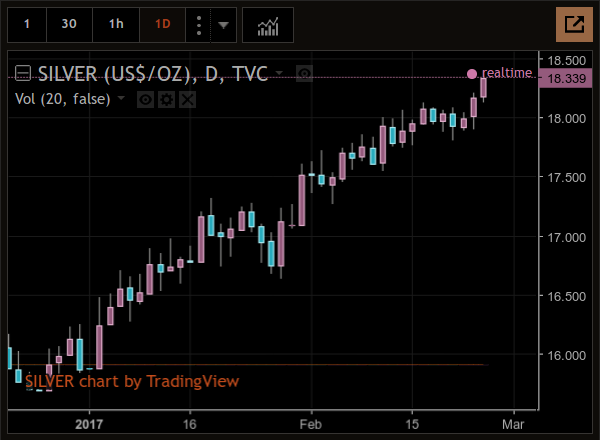Click the 2017 time axis label
This screenshot has height=440, width=600.
pyautogui.click(x=89, y=424)
